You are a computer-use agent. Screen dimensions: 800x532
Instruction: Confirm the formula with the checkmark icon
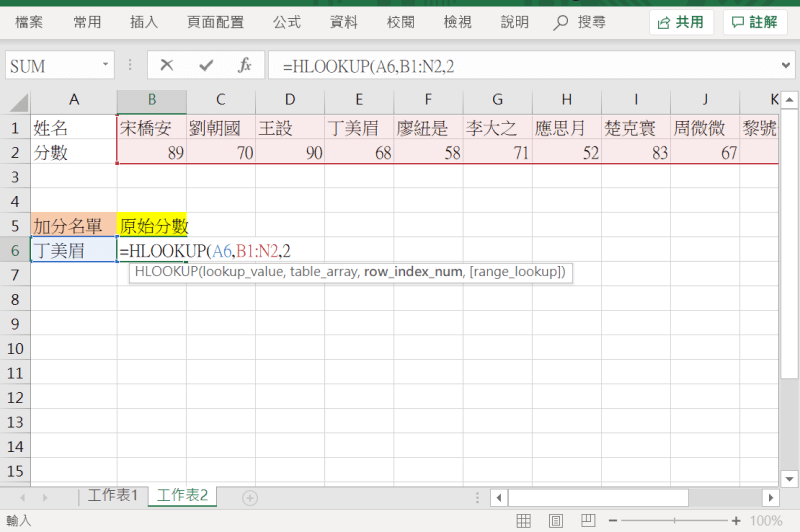tap(206, 66)
